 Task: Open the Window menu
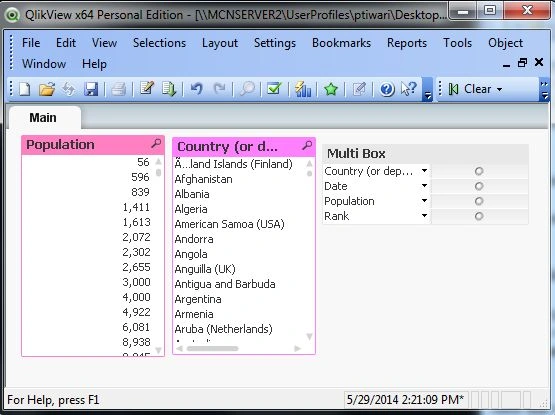(44, 64)
